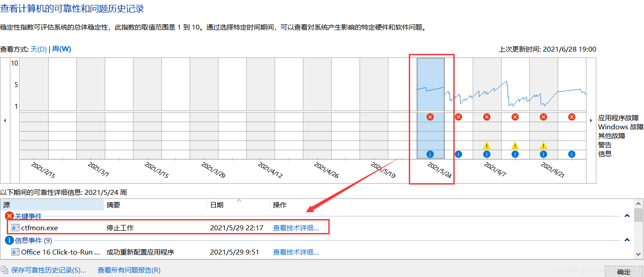
Task: Click application failure icon in 2021/6/21 week column
Action: (x=543, y=117)
